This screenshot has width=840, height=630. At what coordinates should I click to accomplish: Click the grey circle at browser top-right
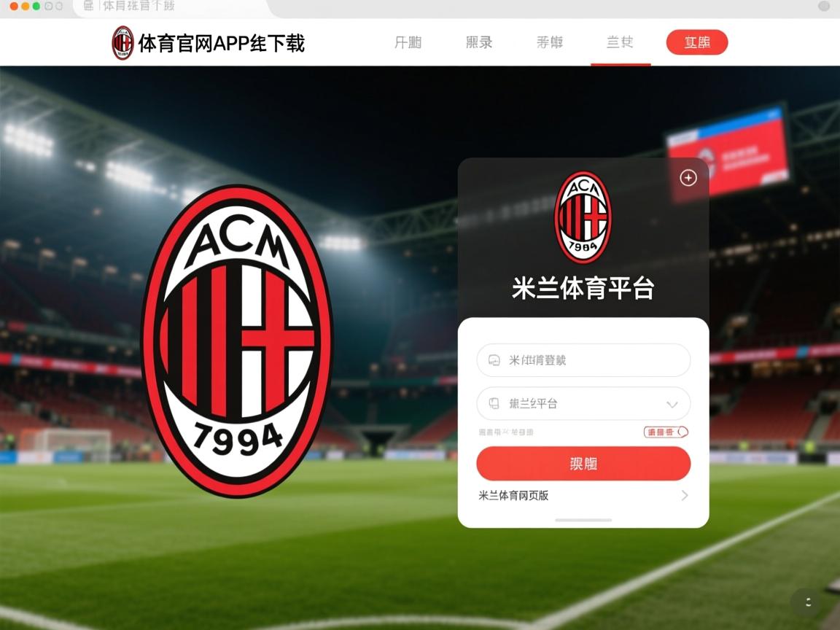824,6
